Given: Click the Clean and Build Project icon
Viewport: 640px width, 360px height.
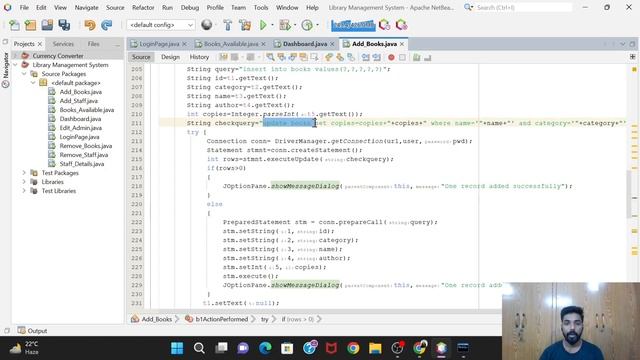Looking at the screenshot, I should tap(245, 25).
